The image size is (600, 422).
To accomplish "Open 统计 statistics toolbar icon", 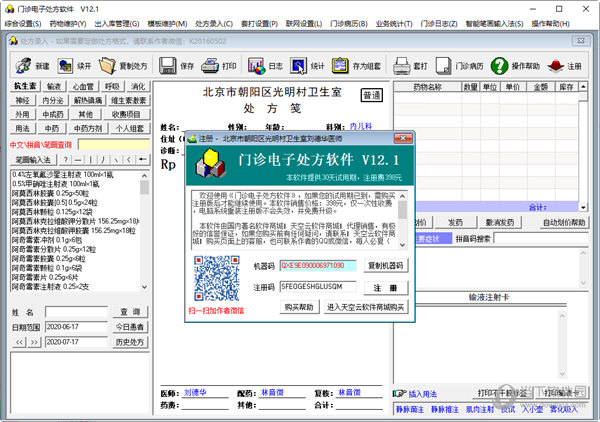I will (298, 66).
